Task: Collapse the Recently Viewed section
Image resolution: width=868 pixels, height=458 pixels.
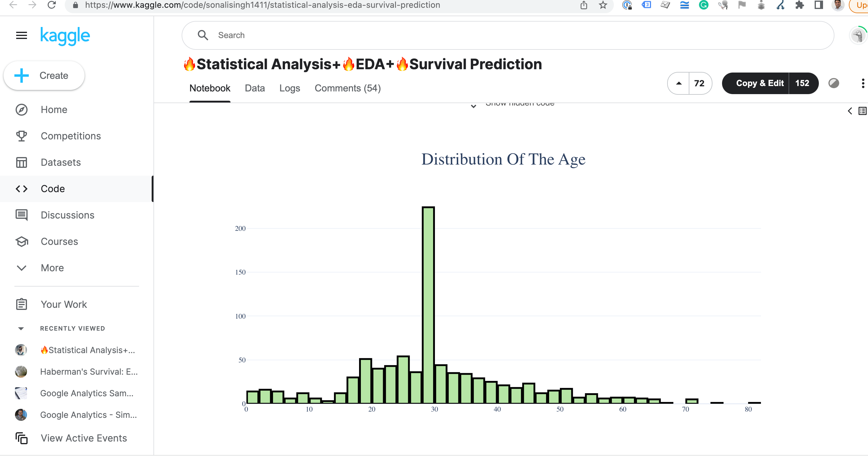Action: [x=21, y=328]
